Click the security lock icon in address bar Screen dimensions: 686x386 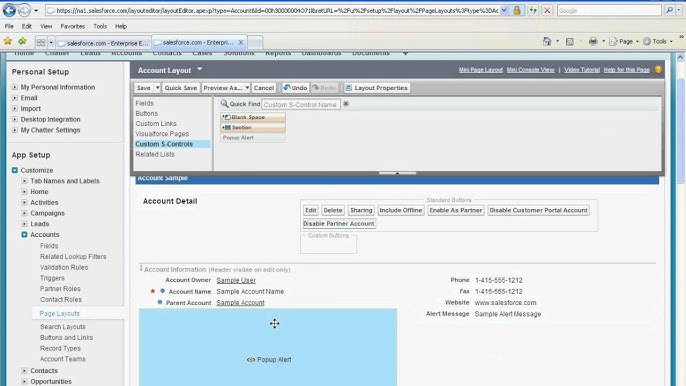[517, 10]
